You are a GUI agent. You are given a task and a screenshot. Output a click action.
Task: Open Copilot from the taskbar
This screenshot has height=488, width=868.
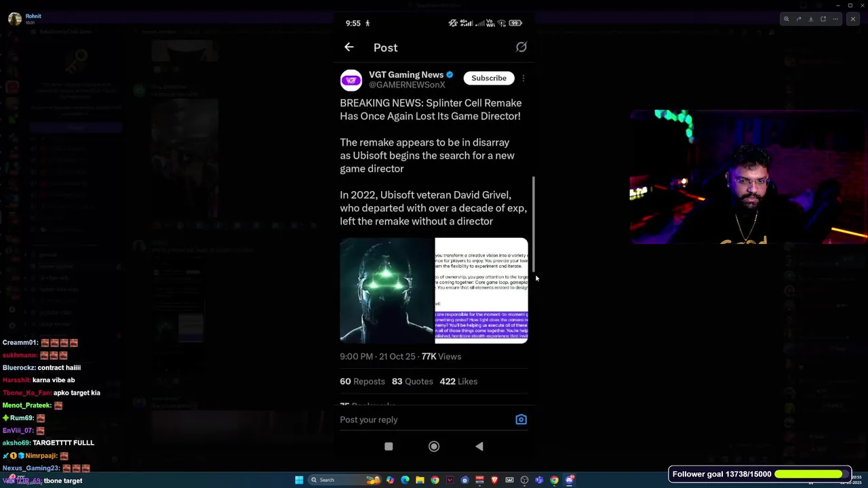tap(390, 480)
